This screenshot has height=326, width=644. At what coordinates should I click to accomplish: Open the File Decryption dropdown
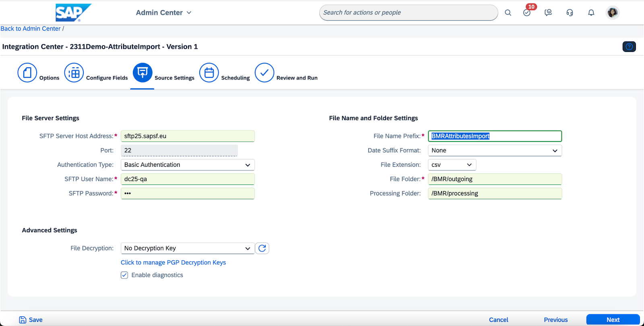(x=188, y=248)
